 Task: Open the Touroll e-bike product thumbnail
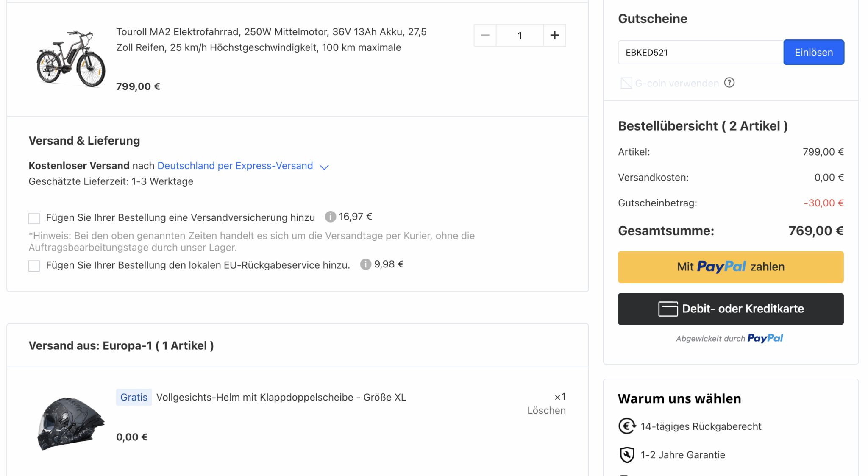tap(70, 58)
